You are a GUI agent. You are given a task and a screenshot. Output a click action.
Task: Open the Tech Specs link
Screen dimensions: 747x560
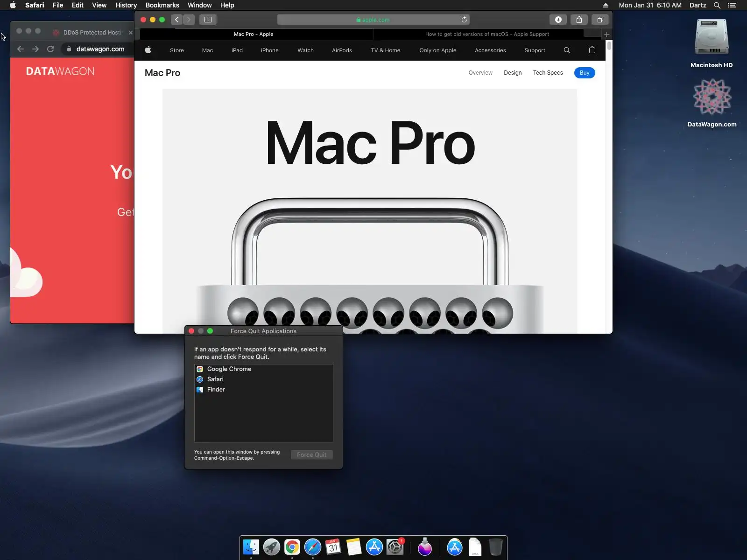click(548, 73)
